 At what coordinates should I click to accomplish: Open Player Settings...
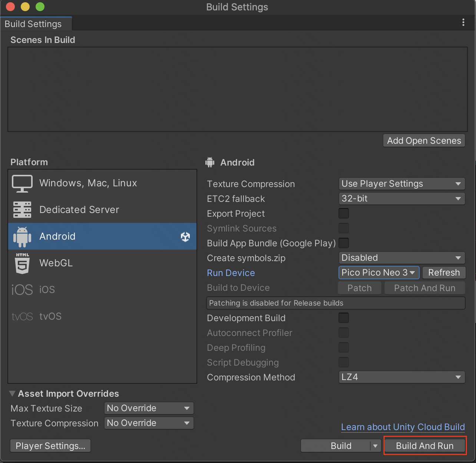tap(50, 446)
